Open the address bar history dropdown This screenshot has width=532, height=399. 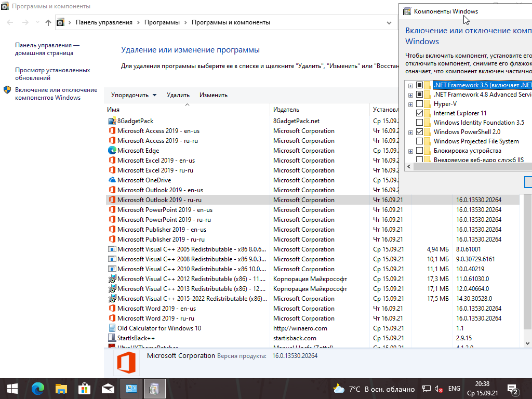pyautogui.click(x=389, y=23)
